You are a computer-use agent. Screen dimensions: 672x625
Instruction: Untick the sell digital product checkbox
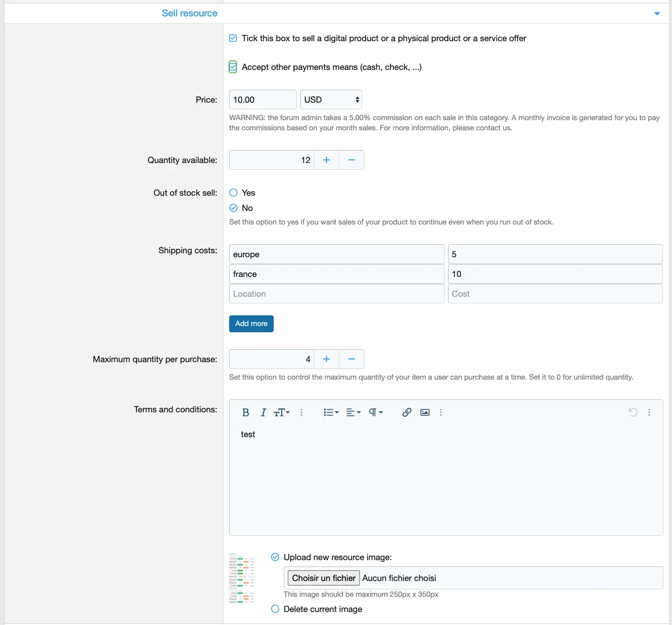click(x=233, y=38)
